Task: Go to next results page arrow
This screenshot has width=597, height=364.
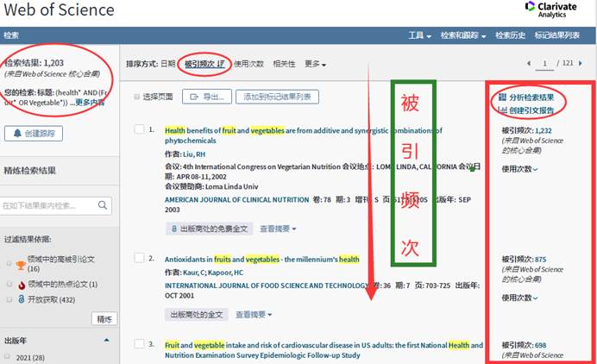Action: click(581, 63)
